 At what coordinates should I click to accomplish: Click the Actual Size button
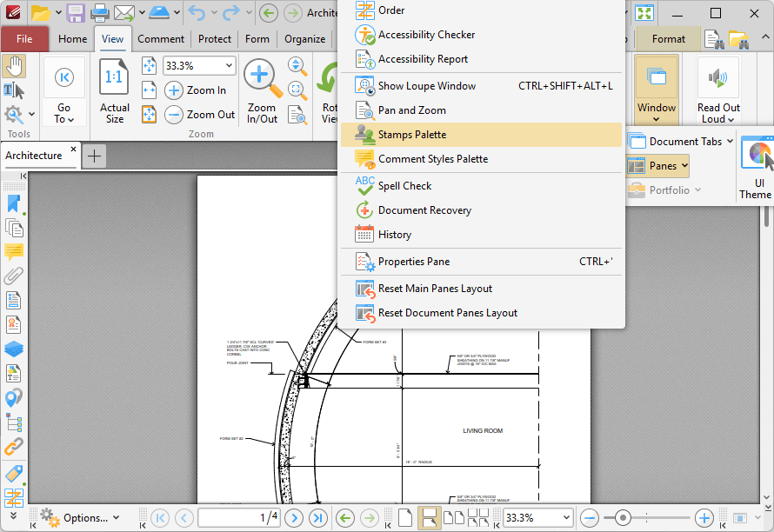115,91
